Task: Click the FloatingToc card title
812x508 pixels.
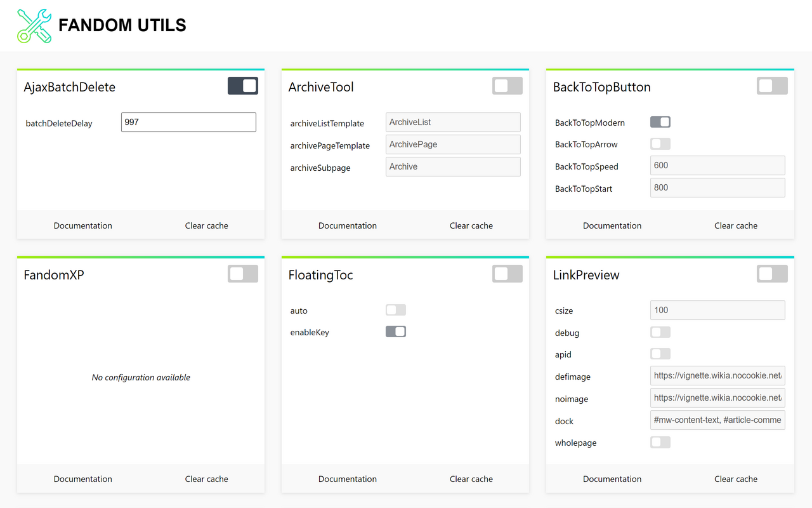Action: coord(321,275)
